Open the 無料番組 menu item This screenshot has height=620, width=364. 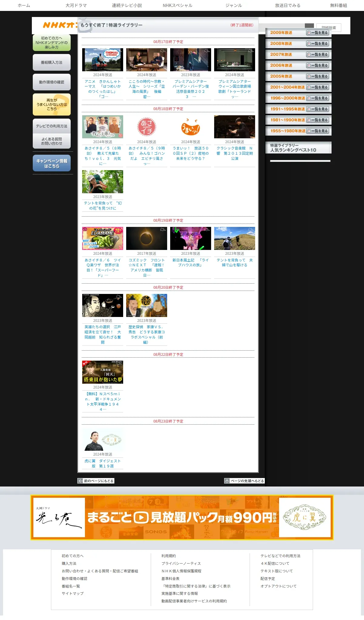click(x=339, y=5)
